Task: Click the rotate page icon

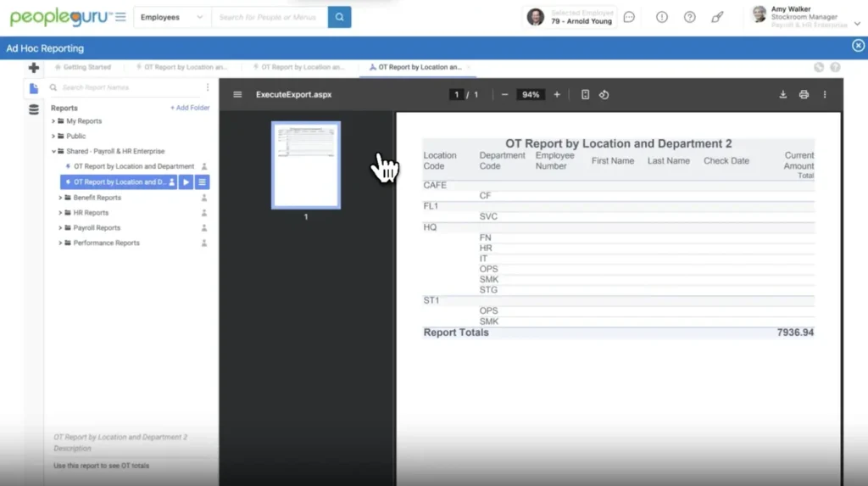Action: pyautogui.click(x=604, y=95)
